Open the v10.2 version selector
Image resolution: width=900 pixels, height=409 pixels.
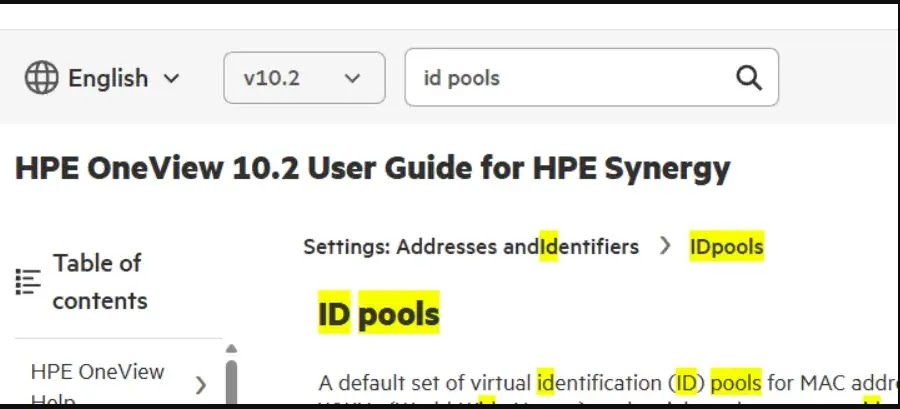304,77
